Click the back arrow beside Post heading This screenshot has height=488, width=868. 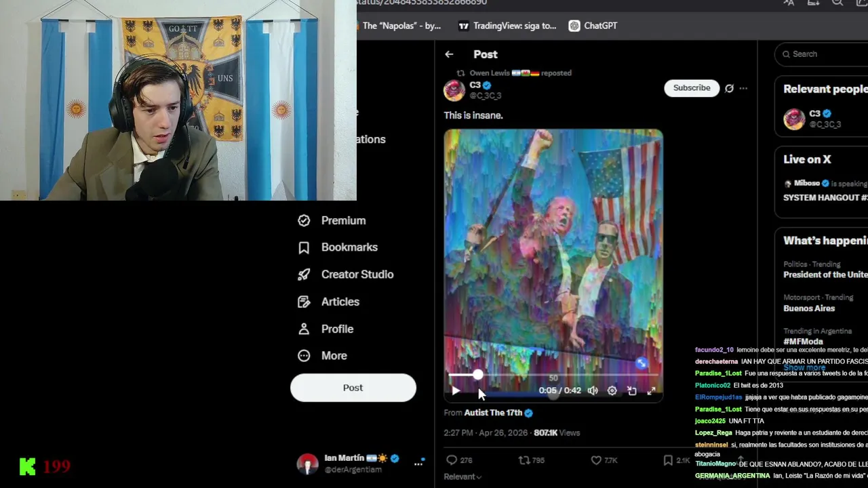coord(449,54)
